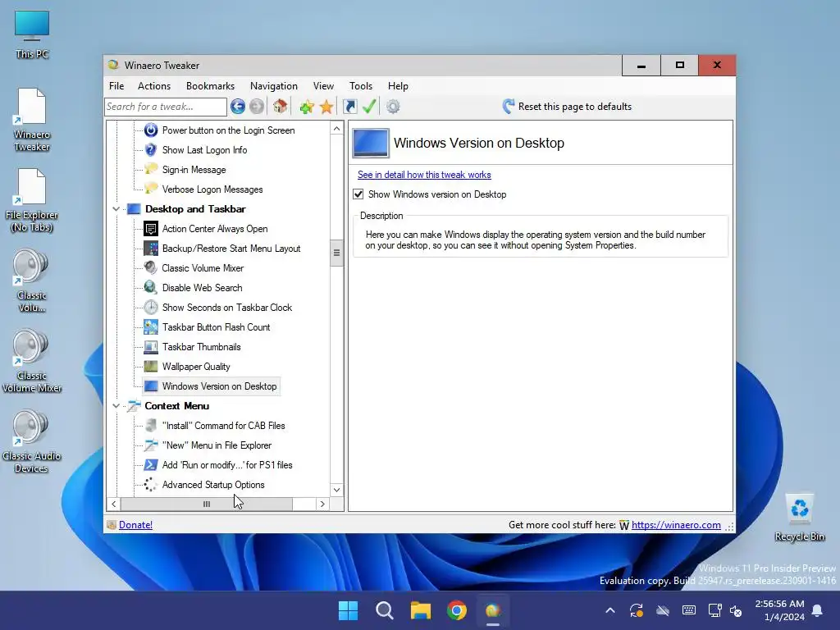
Task: Click the green checkmark toolbar icon
Action: pyautogui.click(x=369, y=106)
